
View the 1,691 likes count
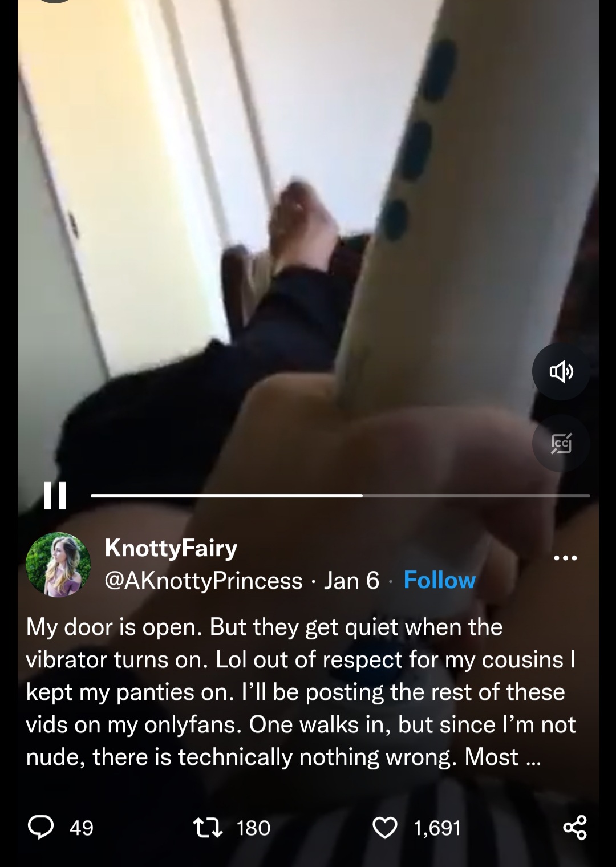tap(437, 828)
